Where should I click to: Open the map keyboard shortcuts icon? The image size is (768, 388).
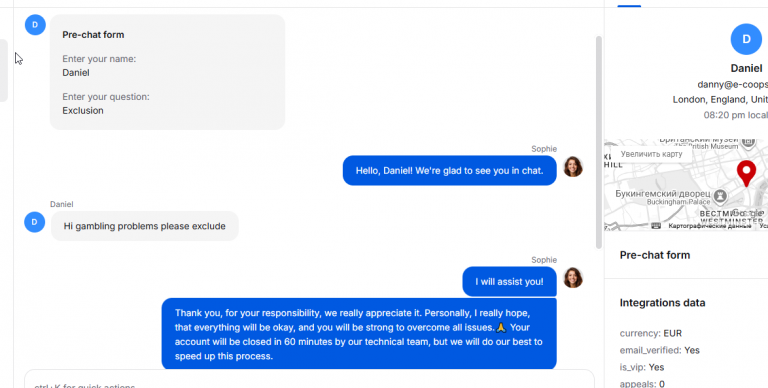(x=656, y=226)
